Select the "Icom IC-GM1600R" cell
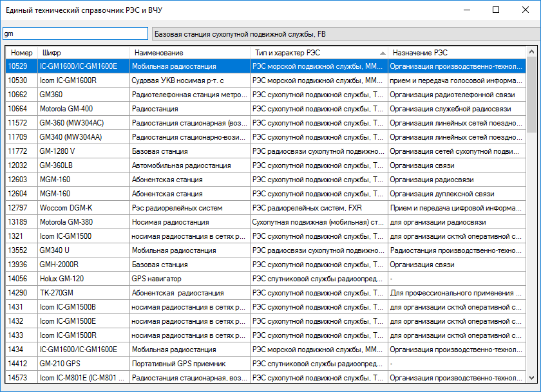The image size is (541, 392). tap(84, 80)
